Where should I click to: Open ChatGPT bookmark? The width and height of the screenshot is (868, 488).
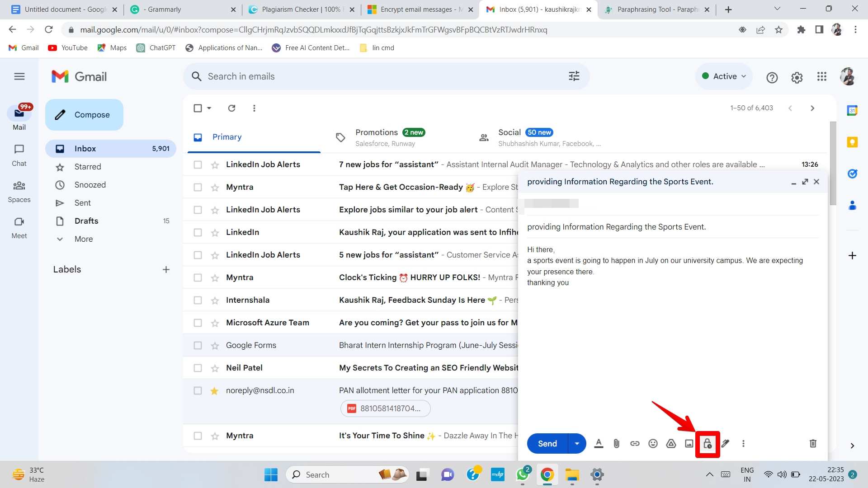[156, 48]
